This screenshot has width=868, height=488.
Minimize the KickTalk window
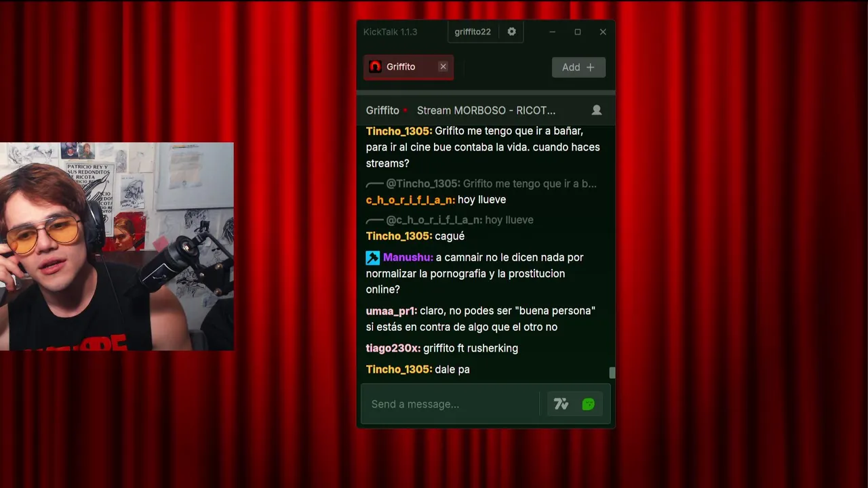553,32
